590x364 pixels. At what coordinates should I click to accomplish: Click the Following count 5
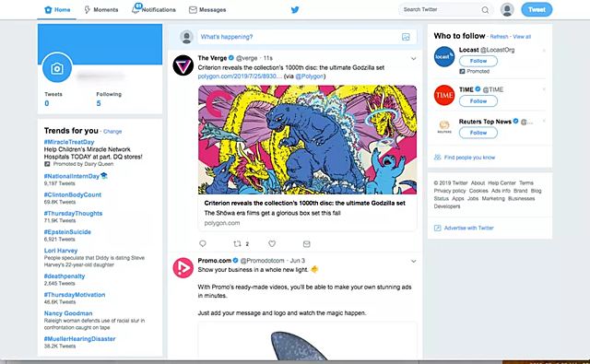99,103
